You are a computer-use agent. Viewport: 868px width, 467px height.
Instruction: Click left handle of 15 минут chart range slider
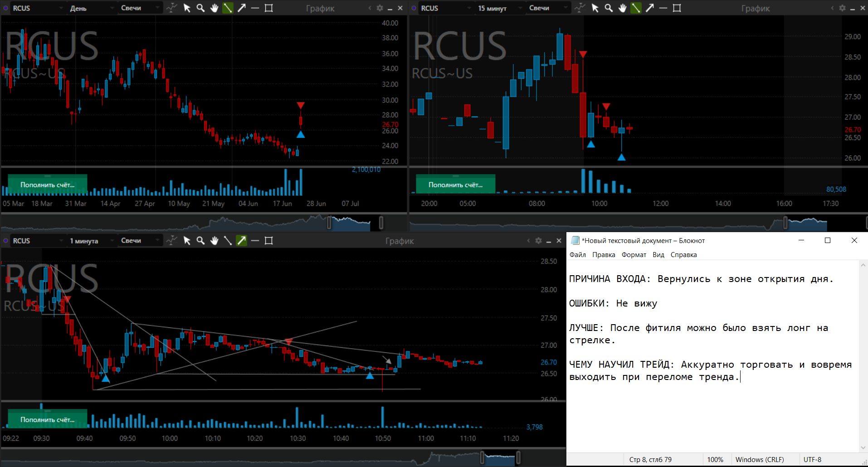pyautogui.click(x=785, y=223)
